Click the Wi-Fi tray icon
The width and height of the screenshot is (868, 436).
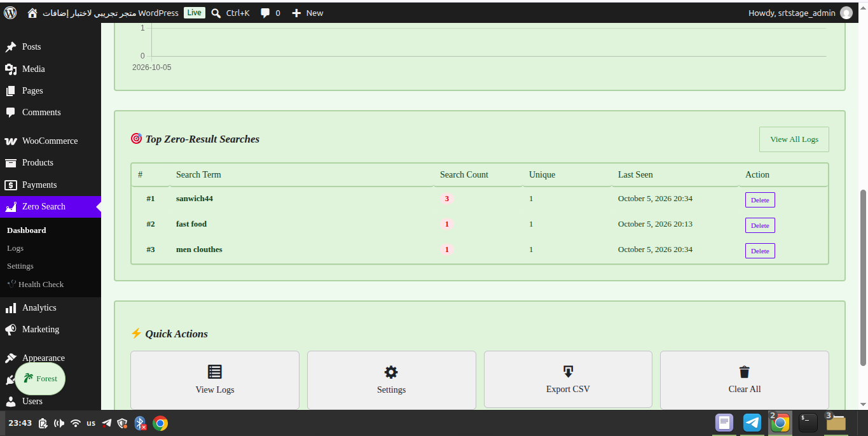(x=76, y=423)
